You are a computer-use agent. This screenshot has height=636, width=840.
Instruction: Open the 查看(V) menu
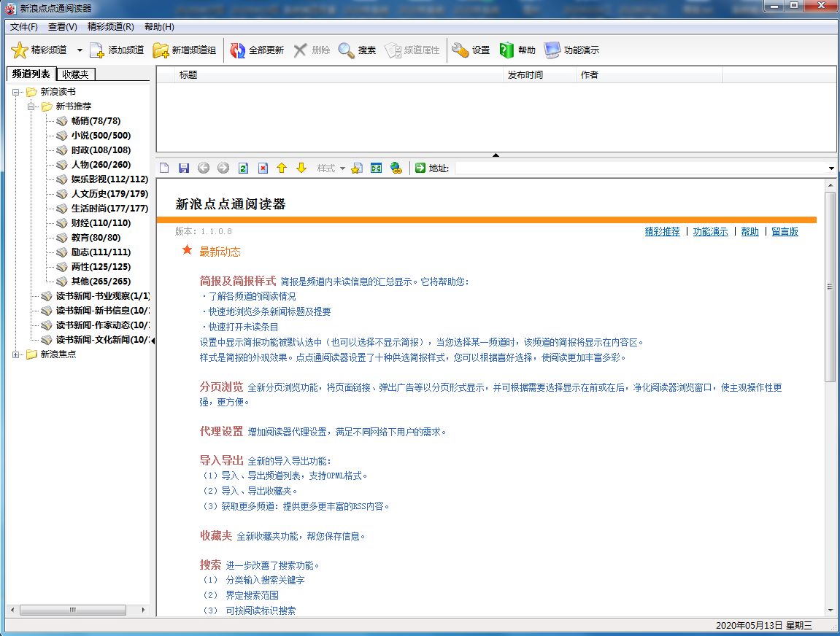[63, 27]
